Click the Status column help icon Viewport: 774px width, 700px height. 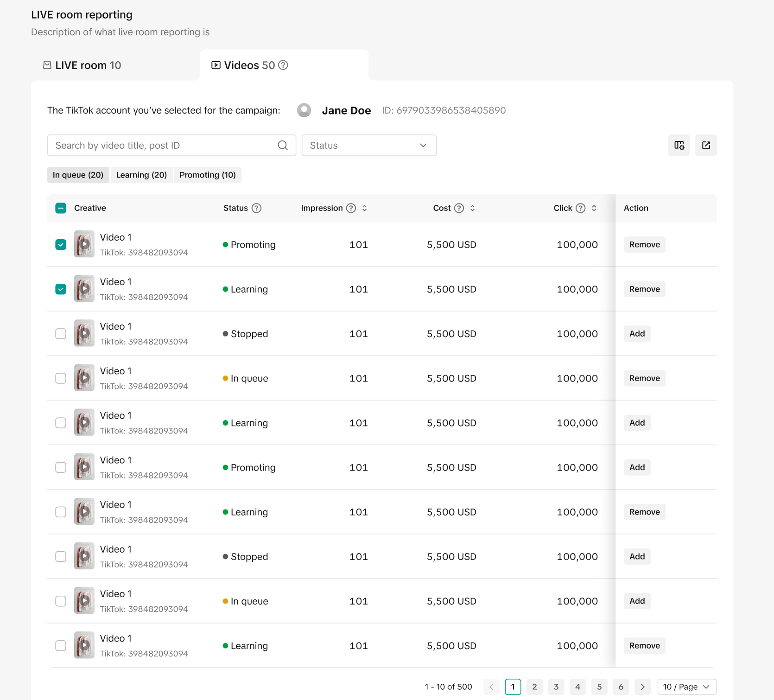click(x=256, y=208)
